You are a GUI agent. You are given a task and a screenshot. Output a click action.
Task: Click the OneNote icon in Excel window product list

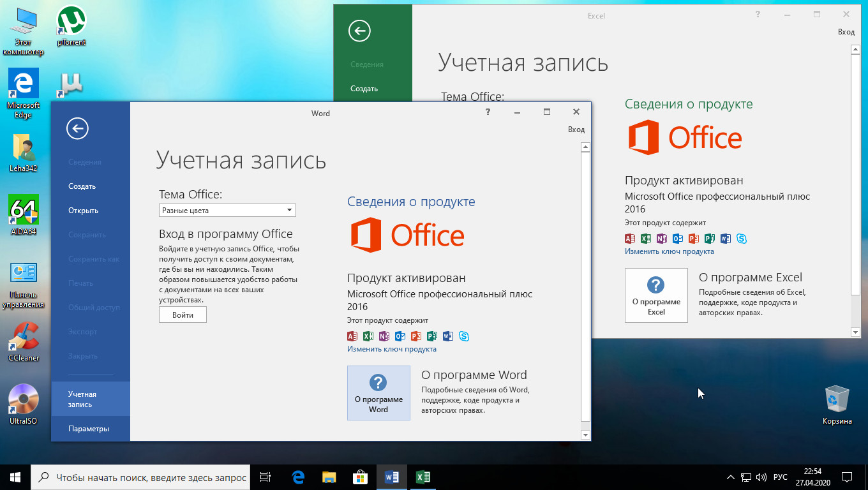(662, 239)
